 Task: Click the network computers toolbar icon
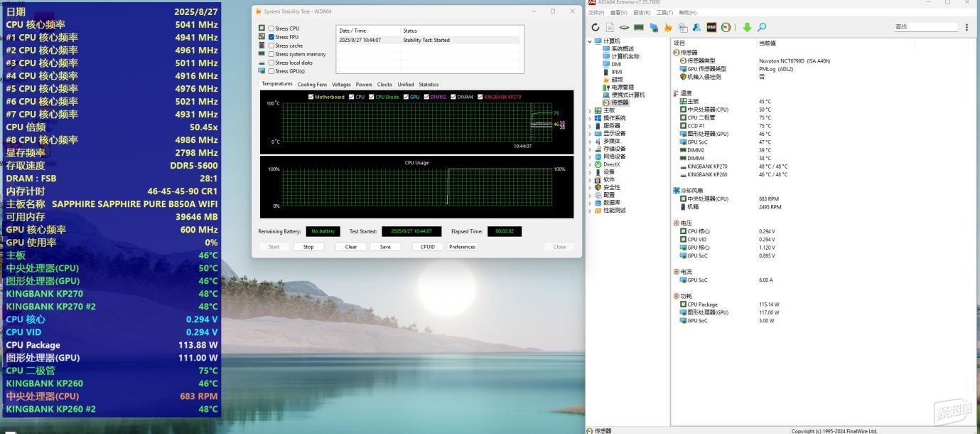point(653,27)
